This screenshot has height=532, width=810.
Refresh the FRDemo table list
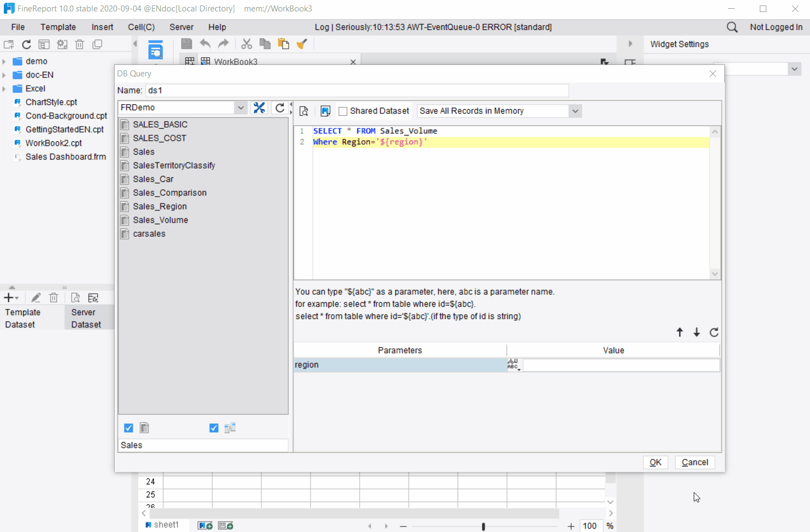point(280,107)
